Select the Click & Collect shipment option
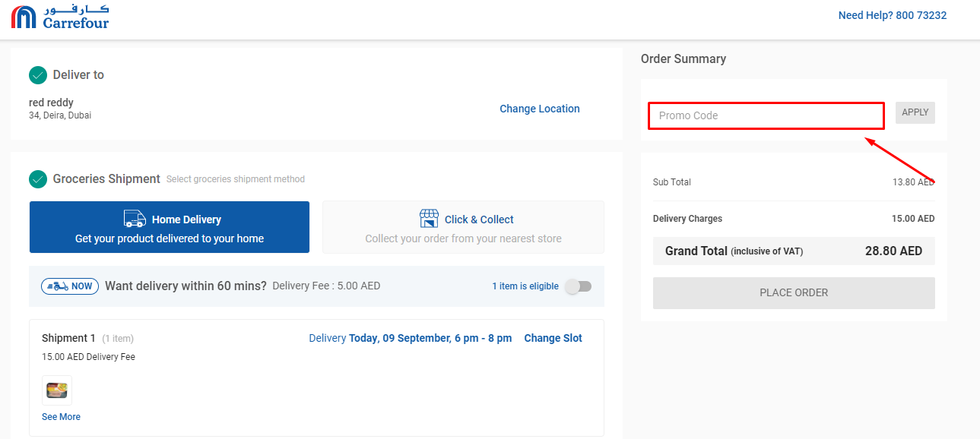The width and height of the screenshot is (980, 439). click(x=463, y=227)
